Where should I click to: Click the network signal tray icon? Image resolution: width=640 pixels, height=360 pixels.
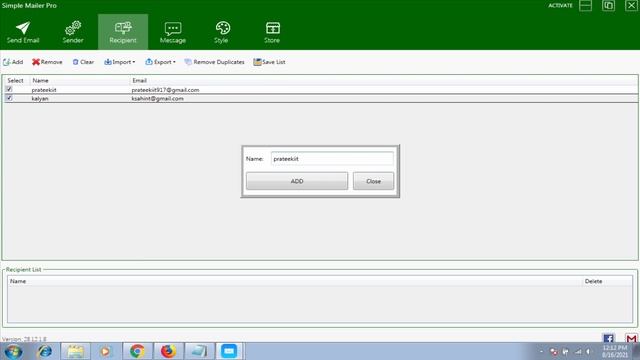(x=578, y=351)
